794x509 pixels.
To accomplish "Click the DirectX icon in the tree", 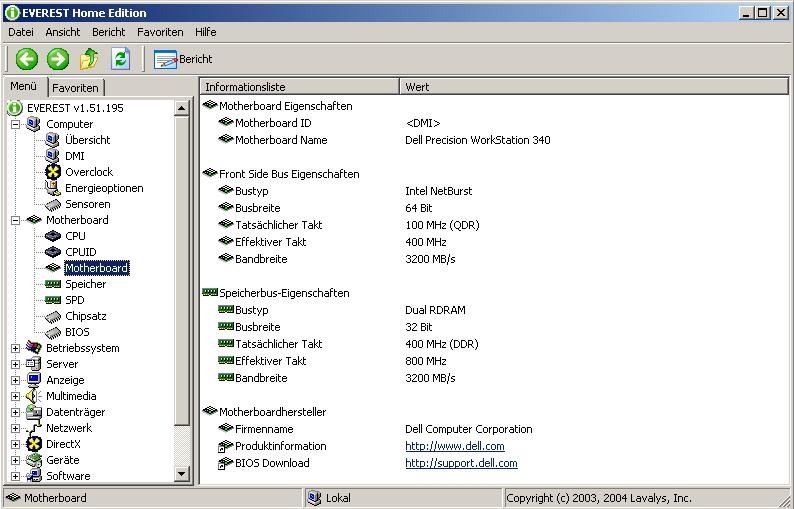I will tap(34, 444).
